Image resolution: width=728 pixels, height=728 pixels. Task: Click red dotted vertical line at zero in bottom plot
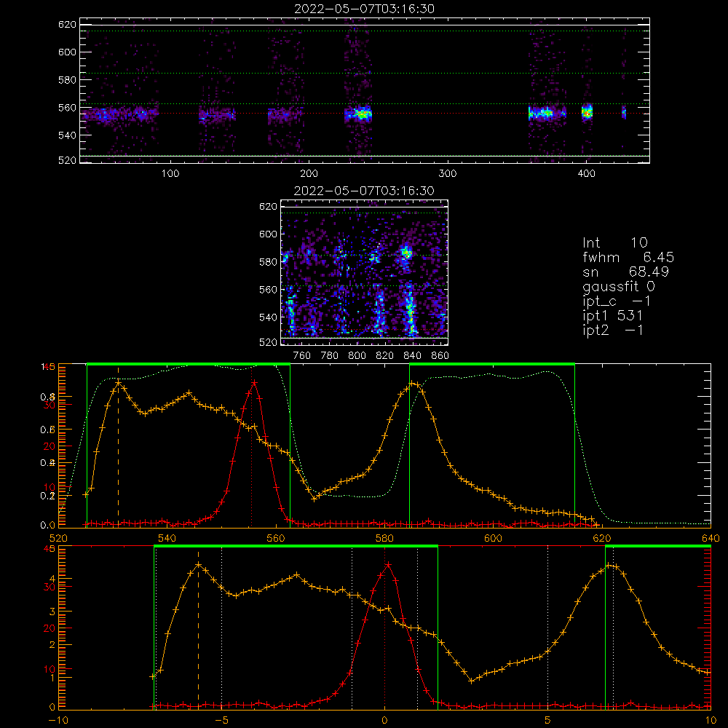(384, 628)
